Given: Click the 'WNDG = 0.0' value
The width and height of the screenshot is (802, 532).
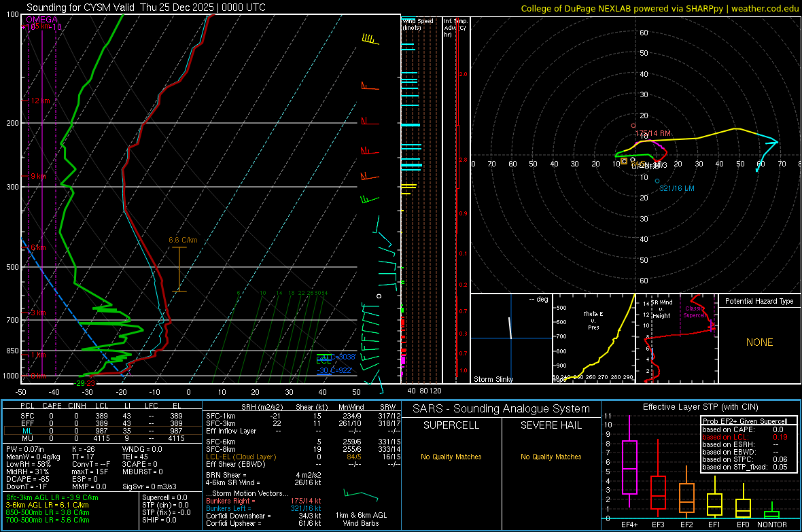Looking at the screenshot, I should click(142, 449).
